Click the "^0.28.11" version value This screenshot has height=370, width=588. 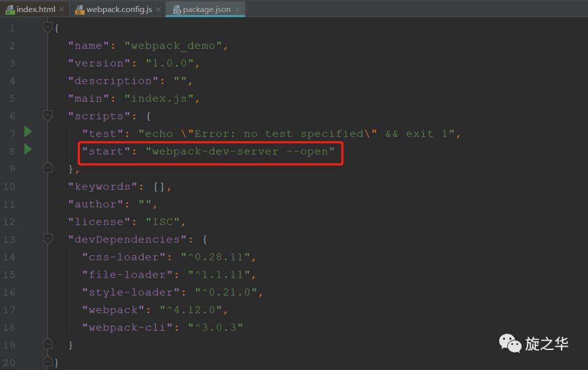click(x=215, y=257)
